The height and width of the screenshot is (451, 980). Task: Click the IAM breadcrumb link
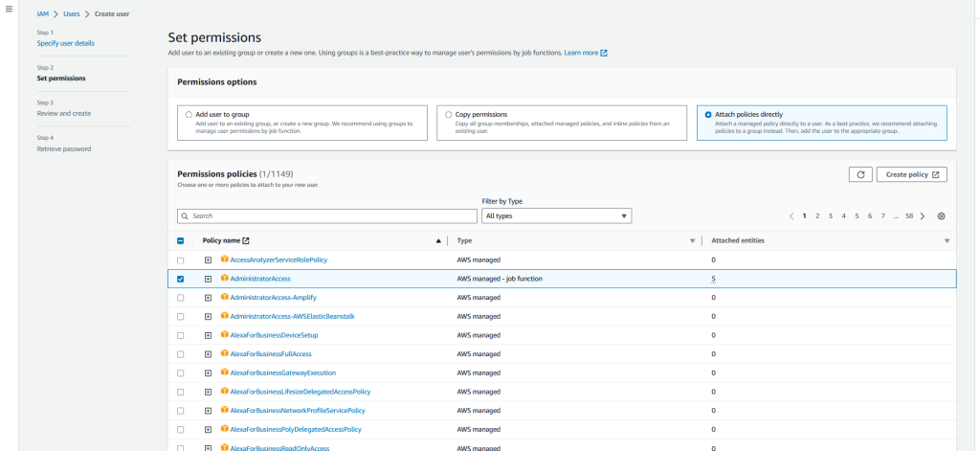(x=42, y=13)
